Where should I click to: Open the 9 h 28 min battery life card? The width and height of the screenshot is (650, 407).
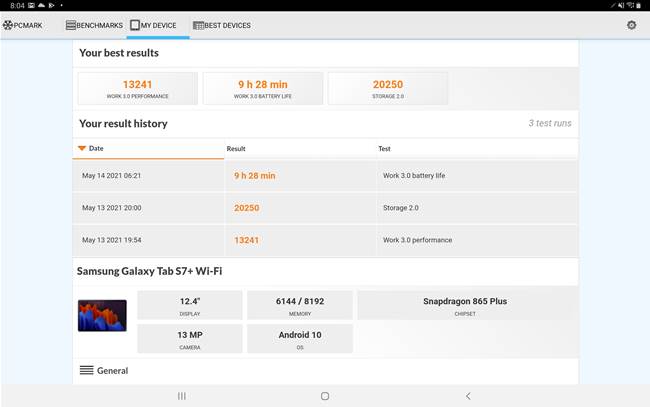pos(263,88)
